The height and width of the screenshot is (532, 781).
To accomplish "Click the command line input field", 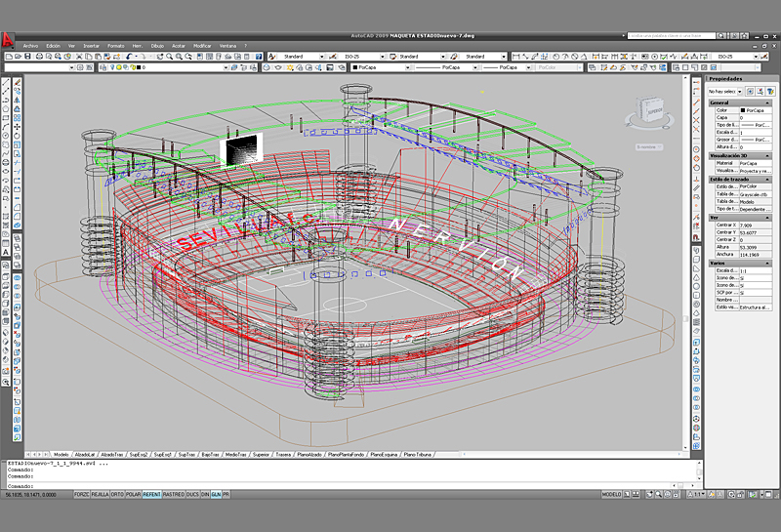I will 339,486.
